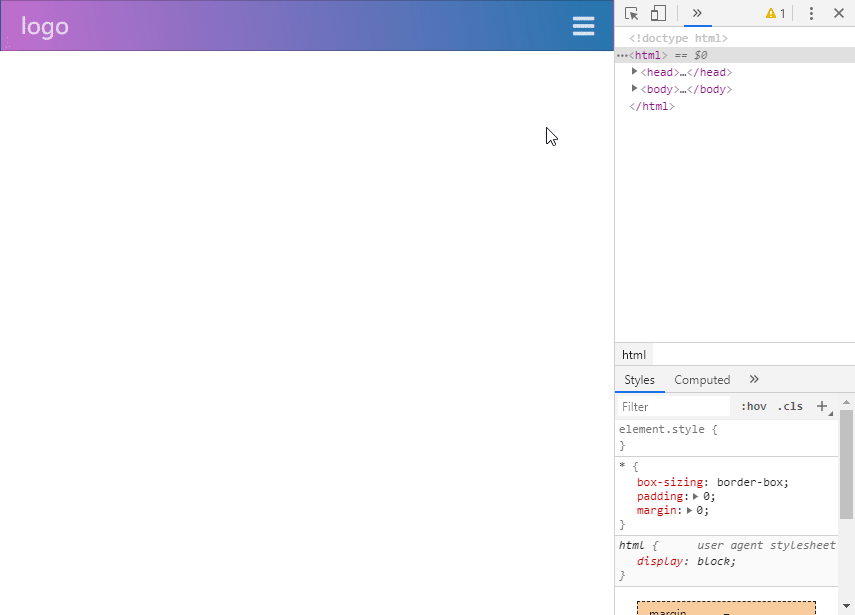Expand the body element node

click(x=634, y=88)
